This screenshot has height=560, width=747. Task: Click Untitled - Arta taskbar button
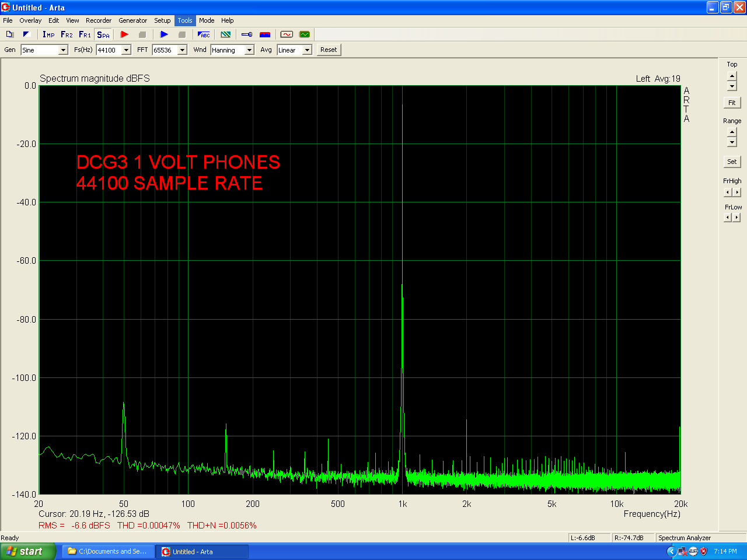click(x=203, y=551)
